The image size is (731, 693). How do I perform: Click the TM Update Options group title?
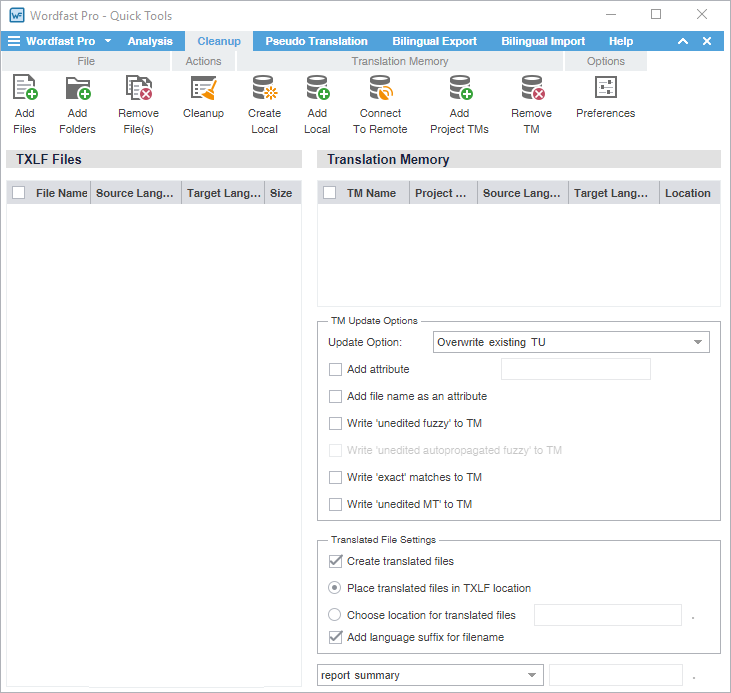click(374, 321)
